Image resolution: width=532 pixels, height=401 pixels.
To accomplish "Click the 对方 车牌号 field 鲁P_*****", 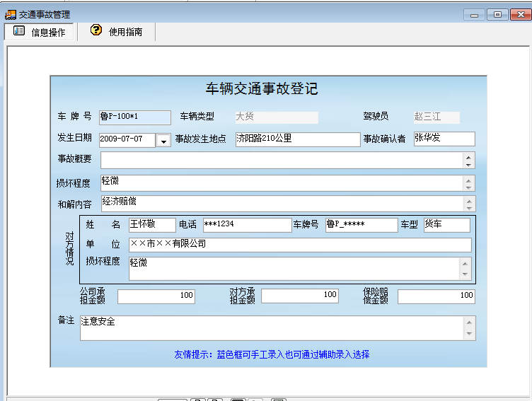I will (x=362, y=225).
